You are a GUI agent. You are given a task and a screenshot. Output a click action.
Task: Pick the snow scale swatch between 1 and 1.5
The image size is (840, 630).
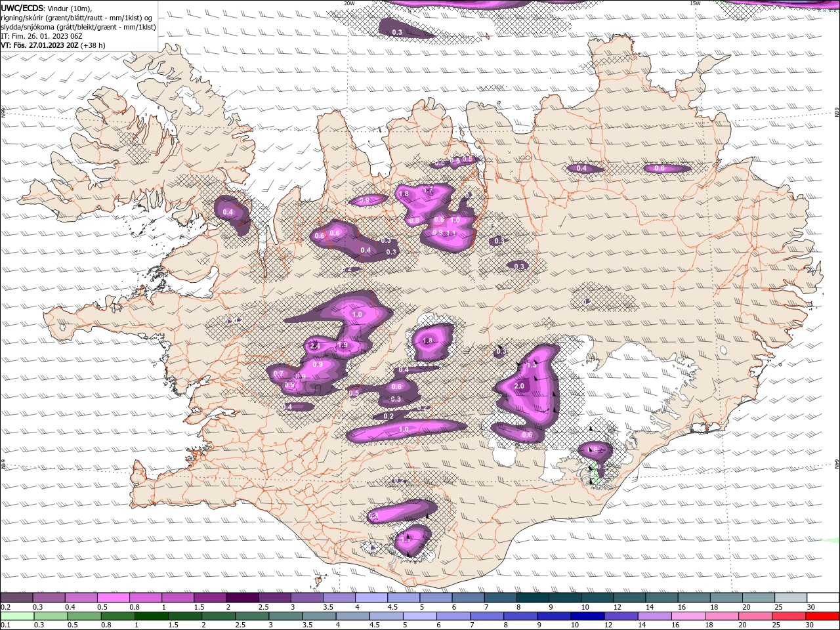click(x=178, y=598)
